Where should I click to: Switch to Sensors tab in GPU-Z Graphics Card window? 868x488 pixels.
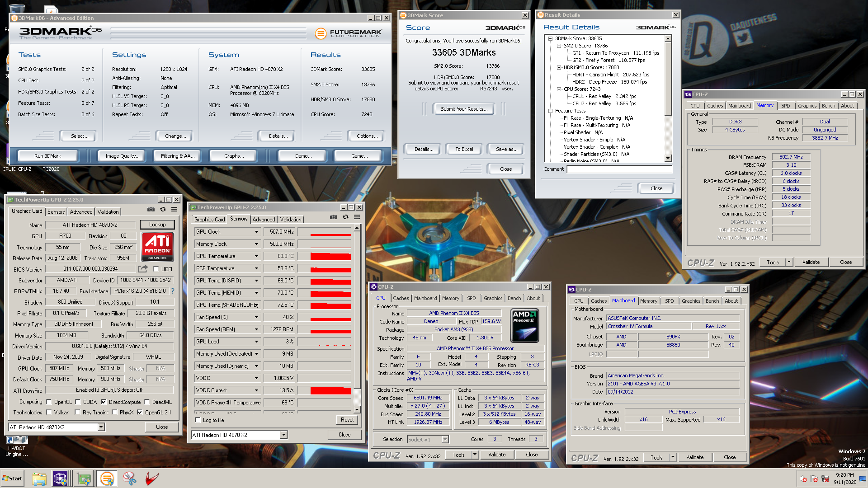coord(56,211)
